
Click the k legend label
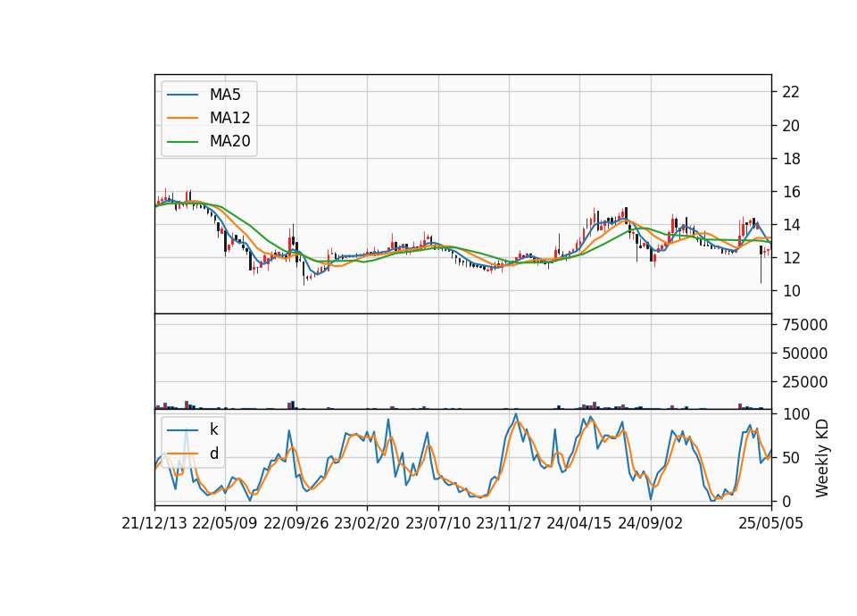coord(213,429)
